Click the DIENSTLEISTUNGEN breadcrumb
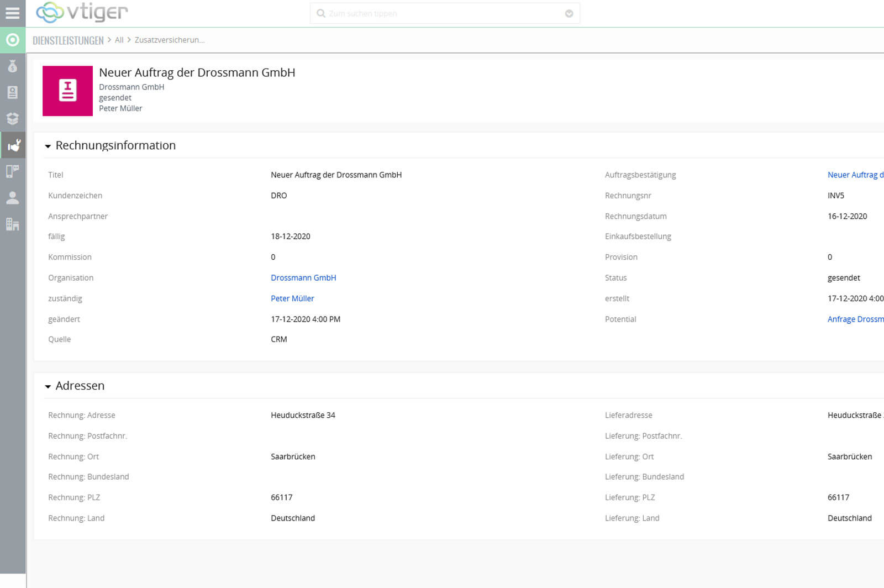Viewport: 884px width, 588px height. click(x=68, y=40)
